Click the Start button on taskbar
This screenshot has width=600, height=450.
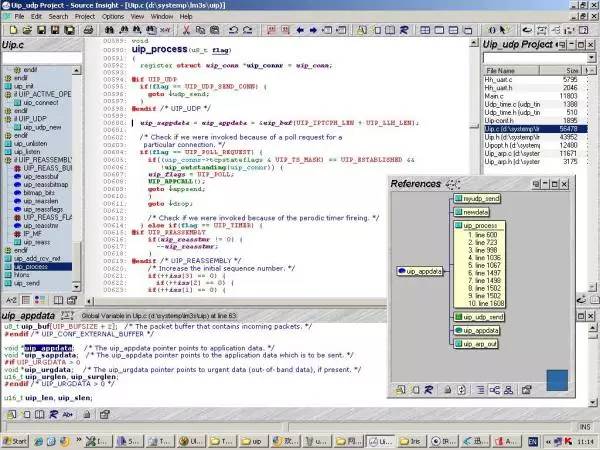(16, 441)
